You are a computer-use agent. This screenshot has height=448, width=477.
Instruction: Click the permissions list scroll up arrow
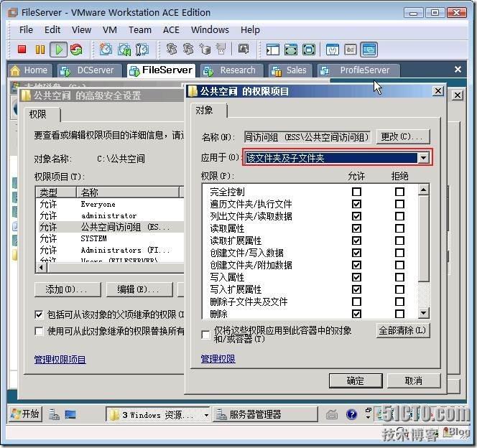click(423, 190)
